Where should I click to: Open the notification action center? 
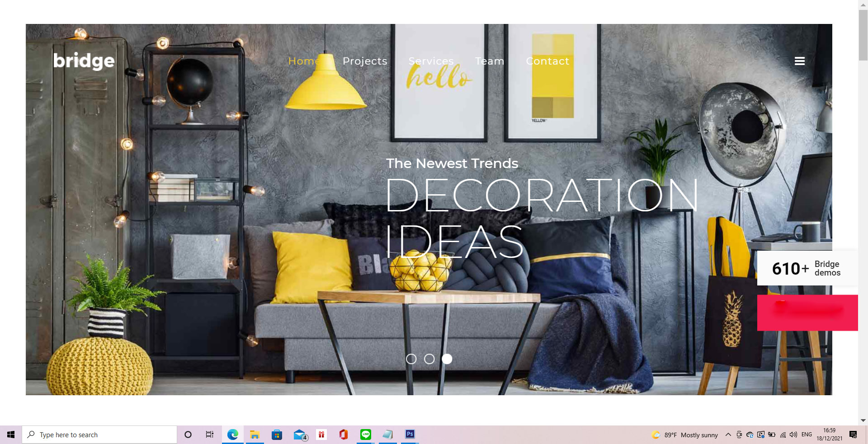(x=853, y=435)
